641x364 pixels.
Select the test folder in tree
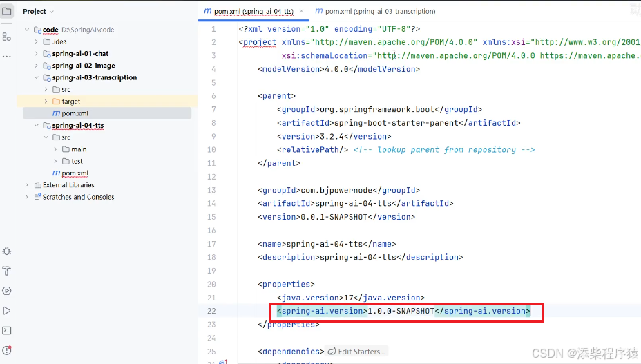pos(77,161)
